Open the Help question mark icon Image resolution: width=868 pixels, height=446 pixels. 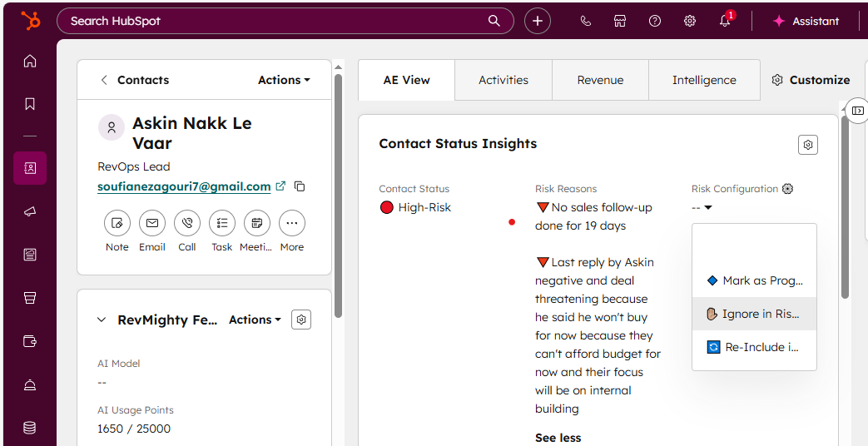click(655, 21)
